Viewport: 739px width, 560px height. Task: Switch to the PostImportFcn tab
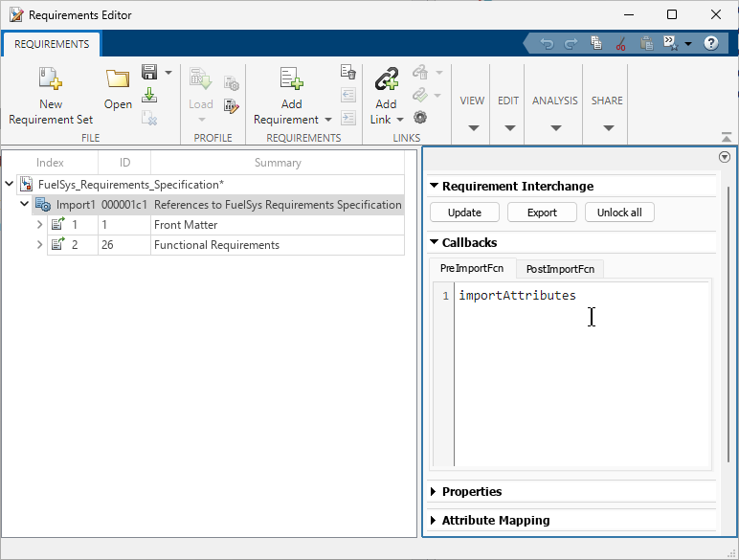[x=560, y=269]
